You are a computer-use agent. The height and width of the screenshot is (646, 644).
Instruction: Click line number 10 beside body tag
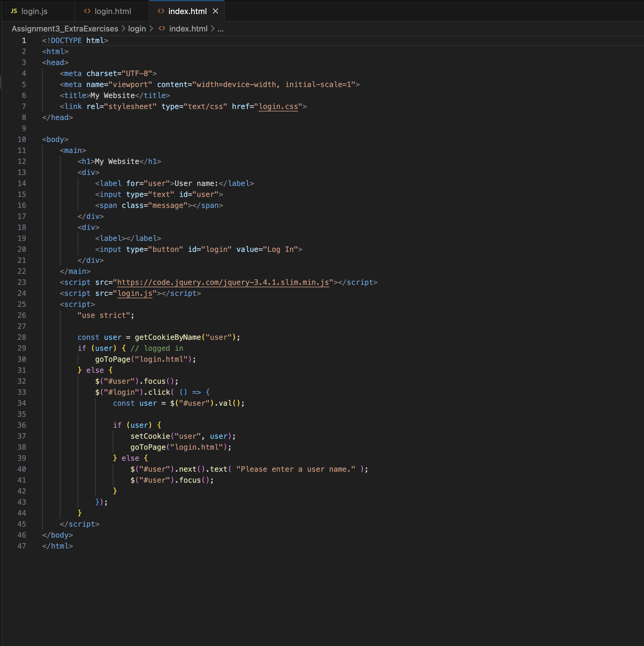(22, 140)
